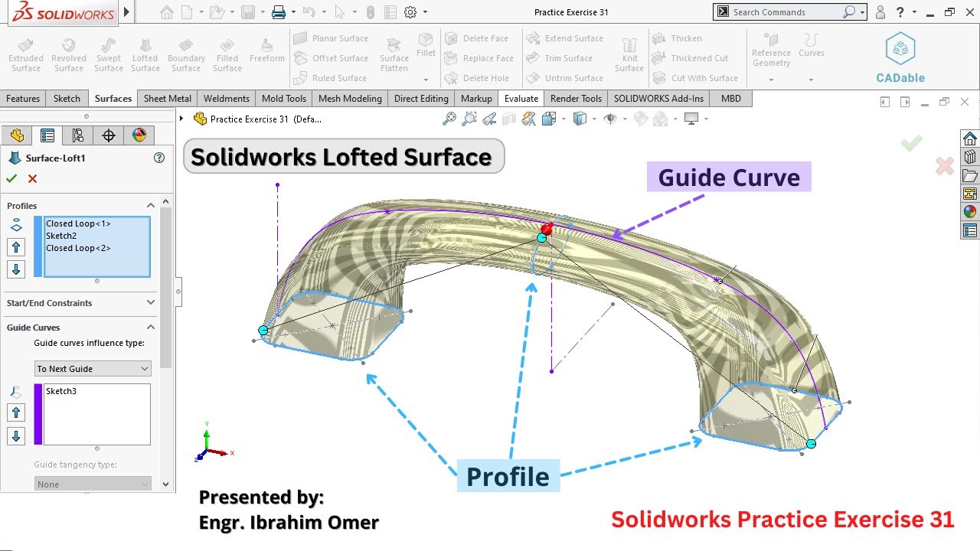Click the Thicken command

point(677,38)
